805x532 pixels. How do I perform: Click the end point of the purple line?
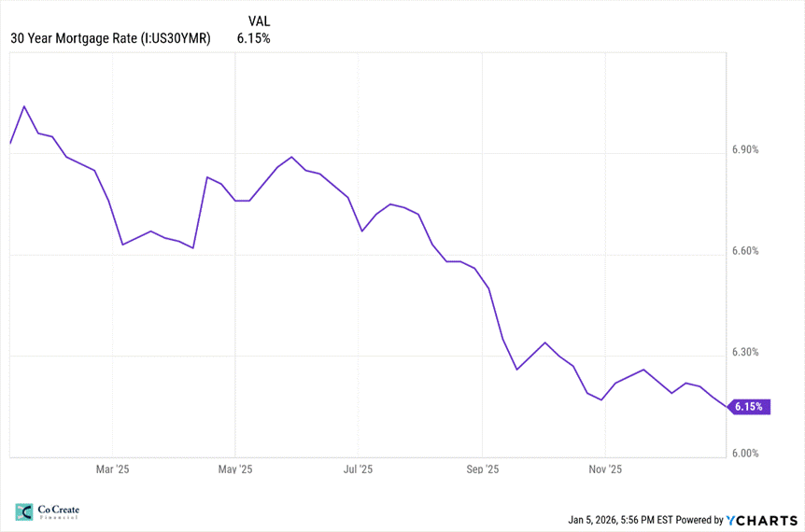727,406
